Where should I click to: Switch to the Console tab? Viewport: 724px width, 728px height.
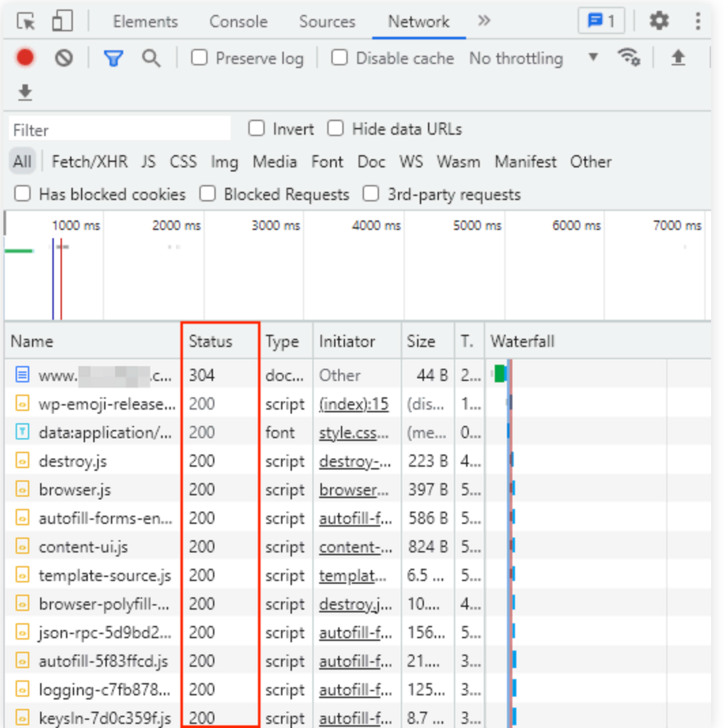(238, 22)
